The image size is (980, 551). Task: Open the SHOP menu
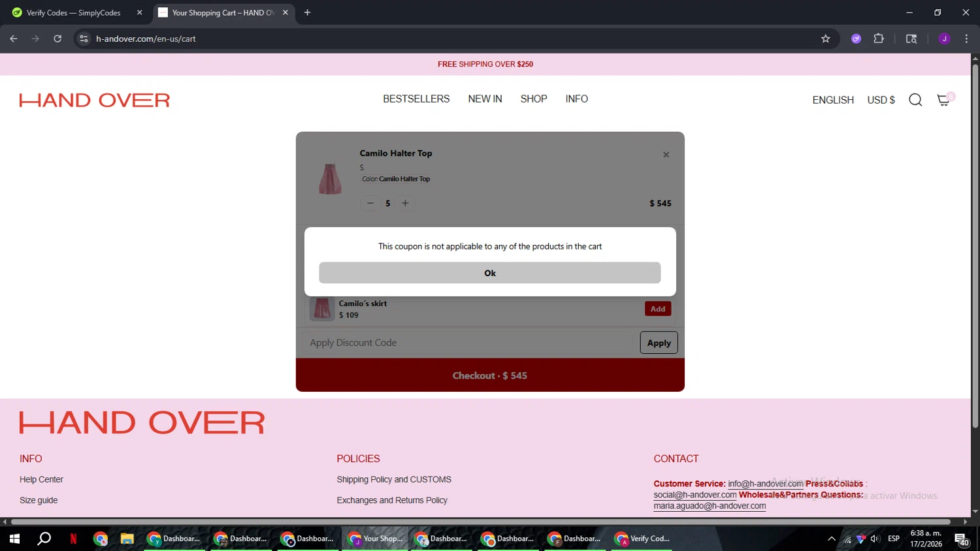click(x=534, y=99)
